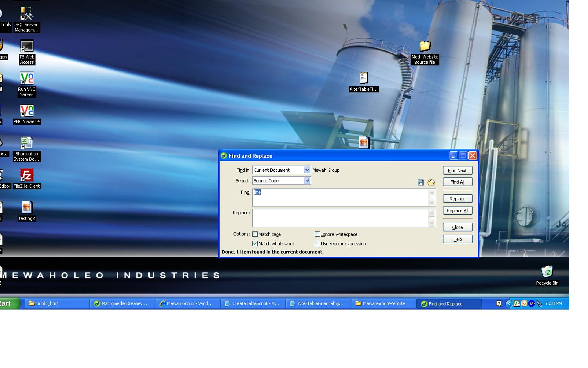Select the SQL Server Management desktop icon
Screen dimensions: 588x368
coord(27,14)
